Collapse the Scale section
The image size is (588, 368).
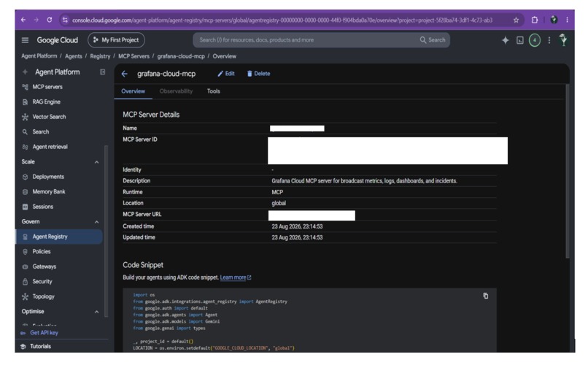coord(97,162)
